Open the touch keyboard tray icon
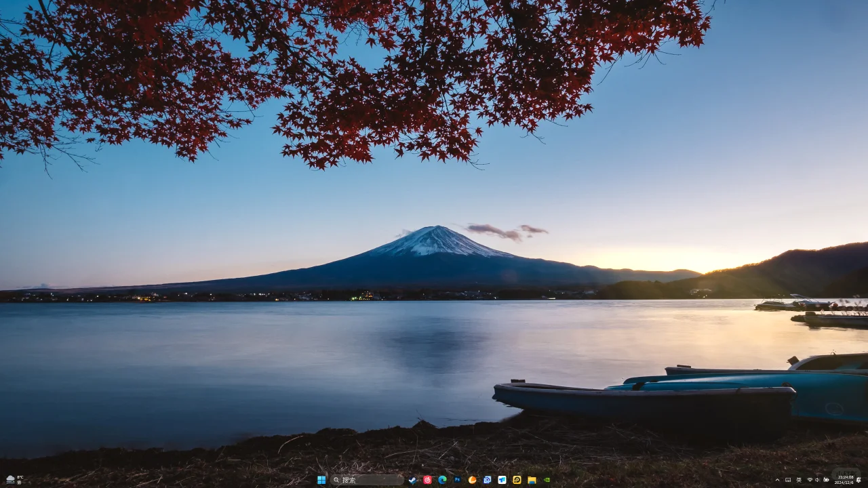The height and width of the screenshot is (488, 868). pyautogui.click(x=788, y=480)
